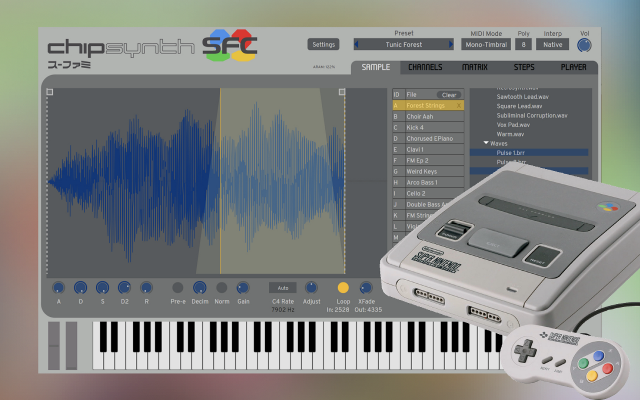Go to previous preset with left arrow

356,44
